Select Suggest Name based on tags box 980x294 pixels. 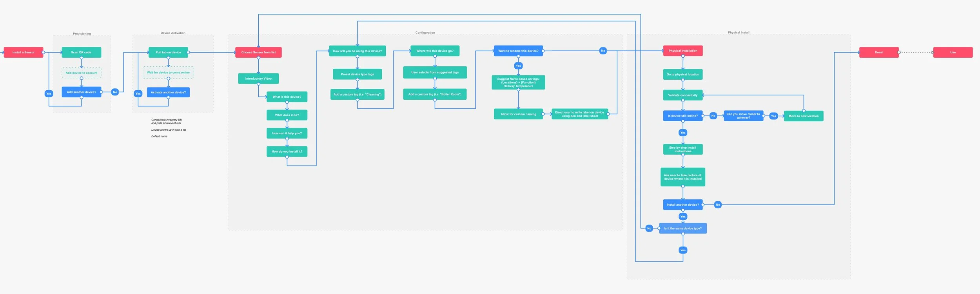coord(518,82)
